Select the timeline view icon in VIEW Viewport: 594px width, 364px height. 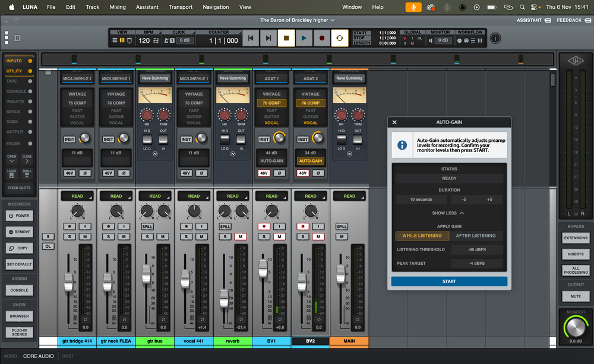coord(115,40)
